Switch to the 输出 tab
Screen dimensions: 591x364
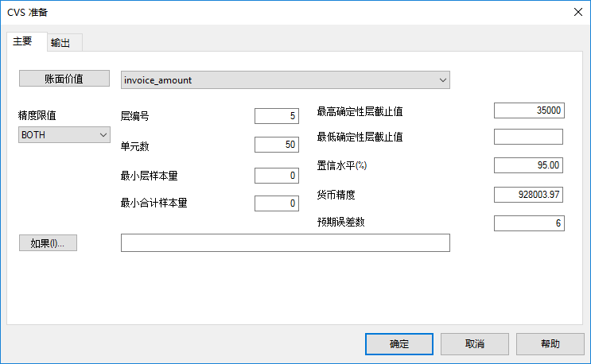click(x=60, y=43)
